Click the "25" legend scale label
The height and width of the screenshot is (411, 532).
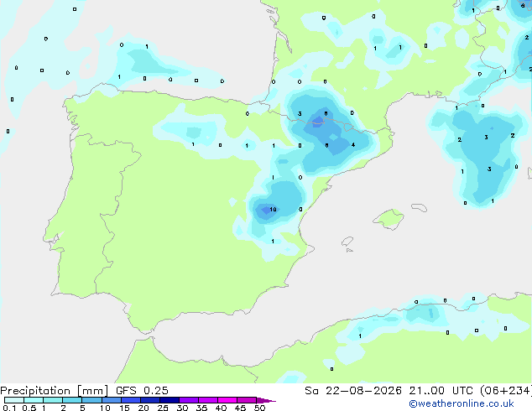point(163,408)
